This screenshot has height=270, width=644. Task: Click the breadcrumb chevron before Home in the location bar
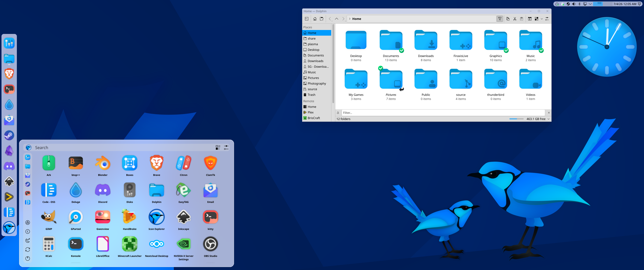(x=350, y=19)
